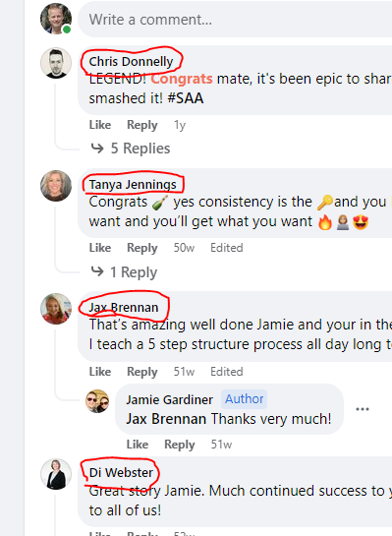Open the Di Webster name link
Screen dimensions: 392x536
pyautogui.click(x=121, y=472)
